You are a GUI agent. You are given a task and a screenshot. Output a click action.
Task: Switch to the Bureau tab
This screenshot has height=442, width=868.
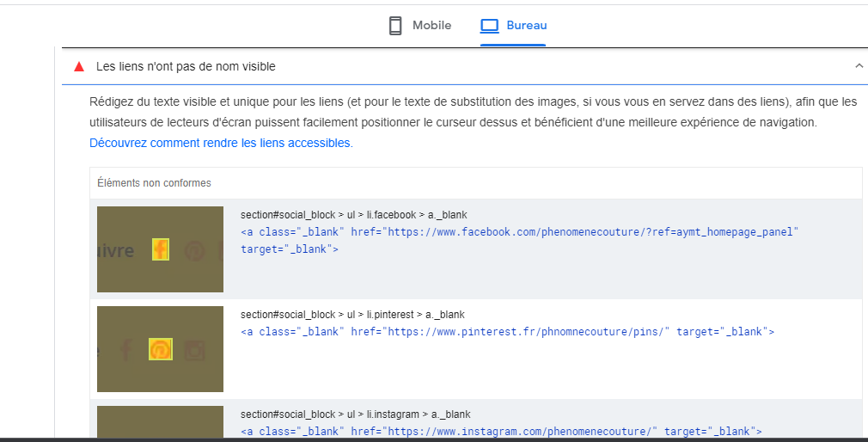tap(514, 26)
